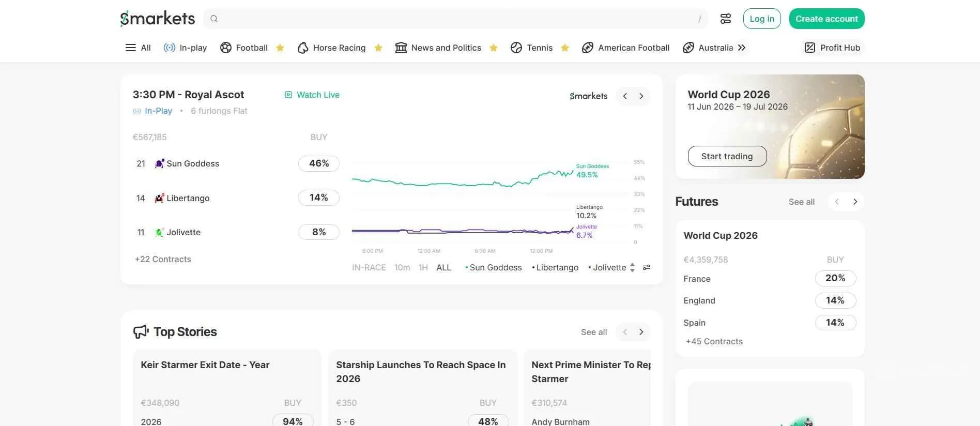Go to next featured event arrow

point(641,96)
